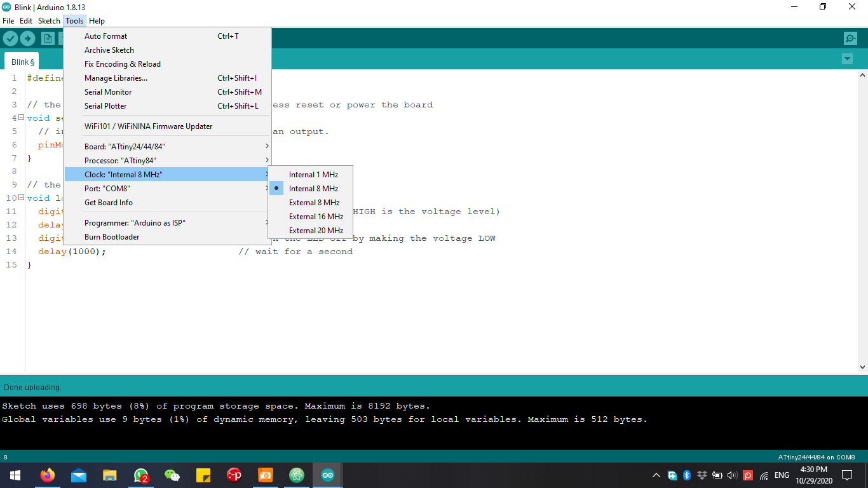Open File Explorer from the taskbar
This screenshot has height=488, width=868.
click(x=110, y=475)
